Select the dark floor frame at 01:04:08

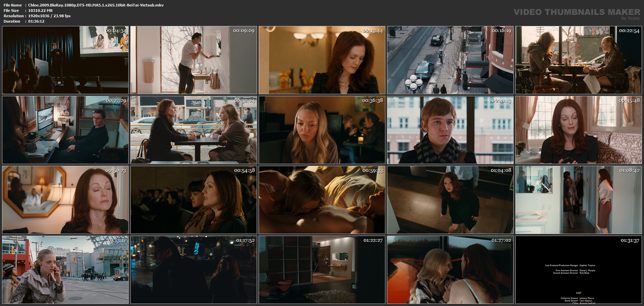click(x=450, y=200)
